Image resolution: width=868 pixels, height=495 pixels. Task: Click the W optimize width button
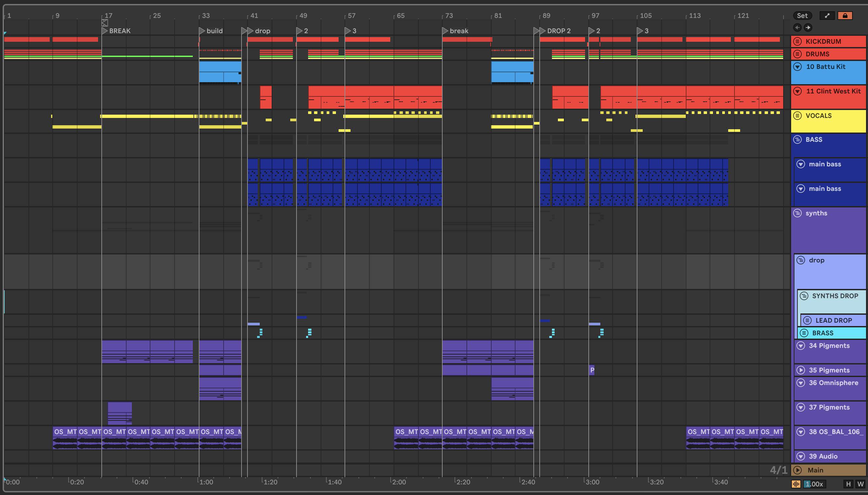tap(860, 484)
